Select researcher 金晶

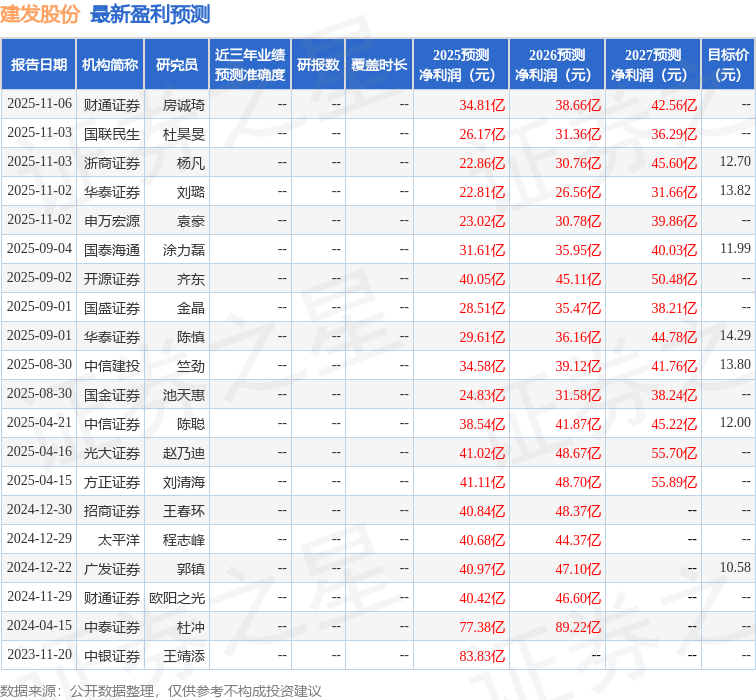tap(191, 308)
